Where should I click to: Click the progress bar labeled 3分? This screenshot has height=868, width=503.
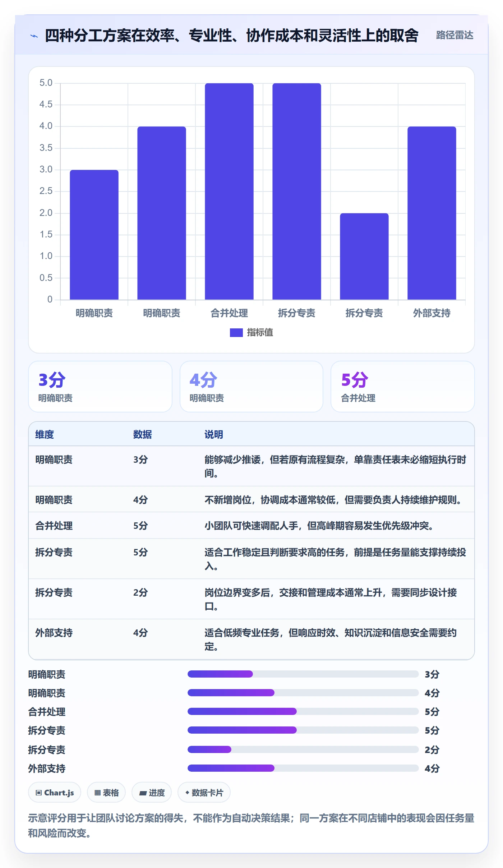click(303, 674)
